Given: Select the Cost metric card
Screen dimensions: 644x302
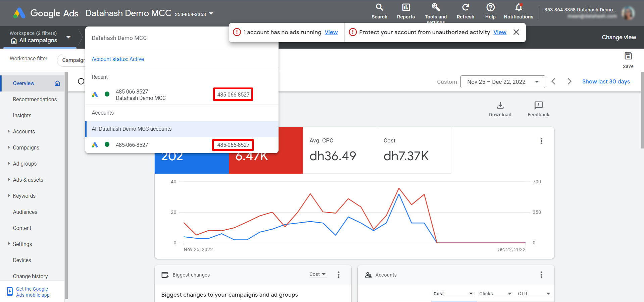Looking at the screenshot, I should 414,150.
